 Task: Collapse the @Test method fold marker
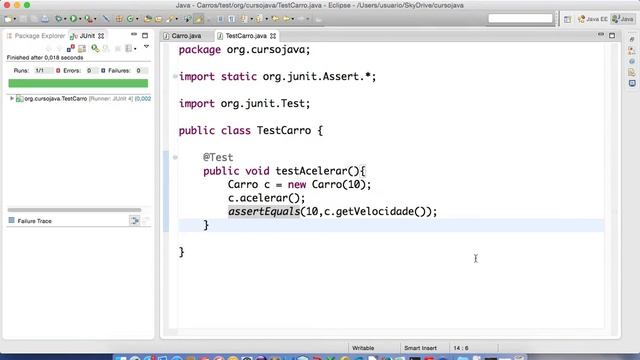coord(175,157)
